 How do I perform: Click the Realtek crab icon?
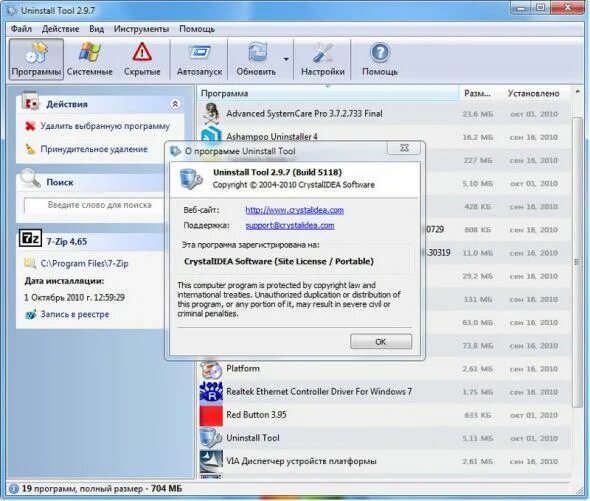[x=211, y=392]
